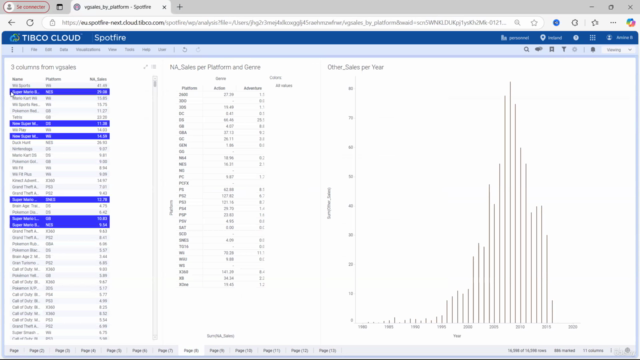Open the Spotfire search tool

(x=527, y=50)
